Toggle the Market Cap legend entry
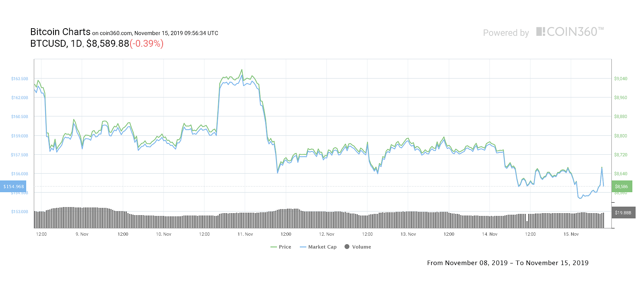This screenshot has height=282, width=644. pyautogui.click(x=318, y=247)
